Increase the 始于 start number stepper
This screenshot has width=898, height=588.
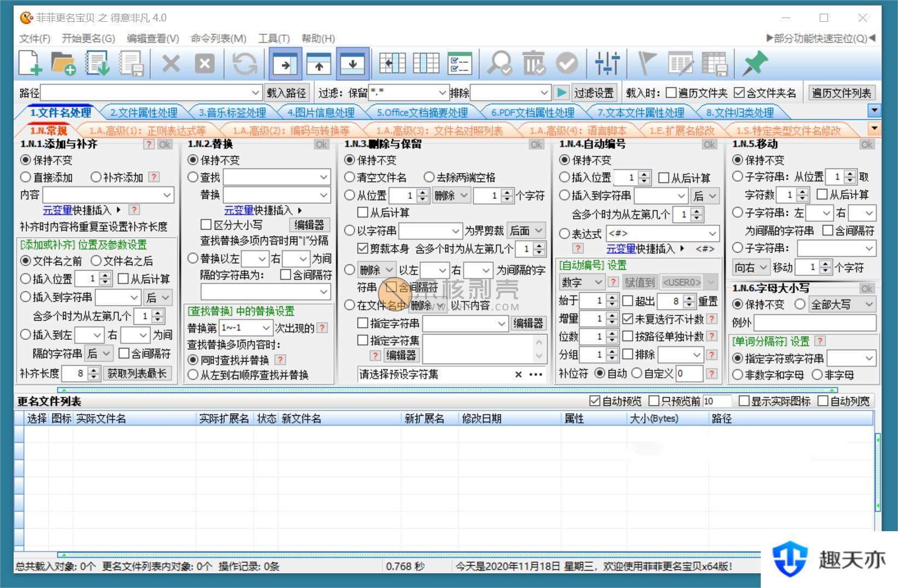(x=612, y=298)
